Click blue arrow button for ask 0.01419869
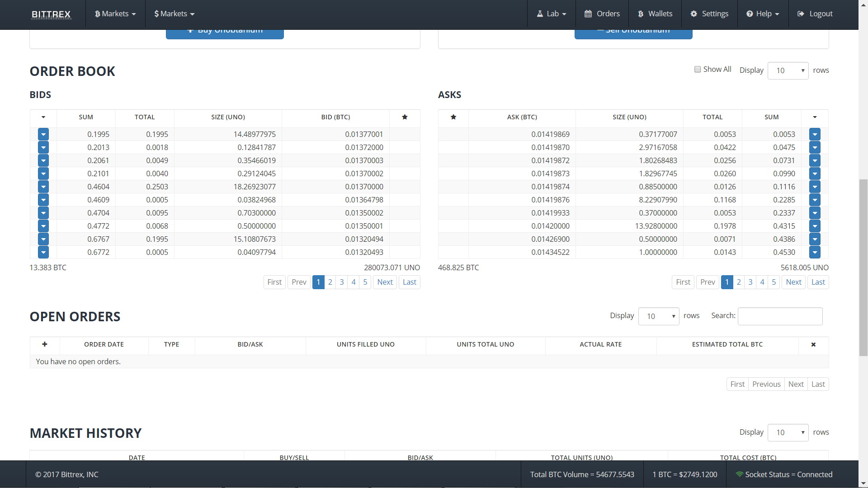The image size is (868, 488). coord(815,134)
